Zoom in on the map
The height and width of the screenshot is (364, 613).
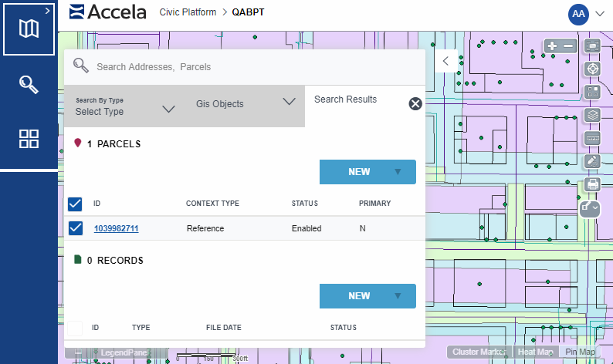552,46
